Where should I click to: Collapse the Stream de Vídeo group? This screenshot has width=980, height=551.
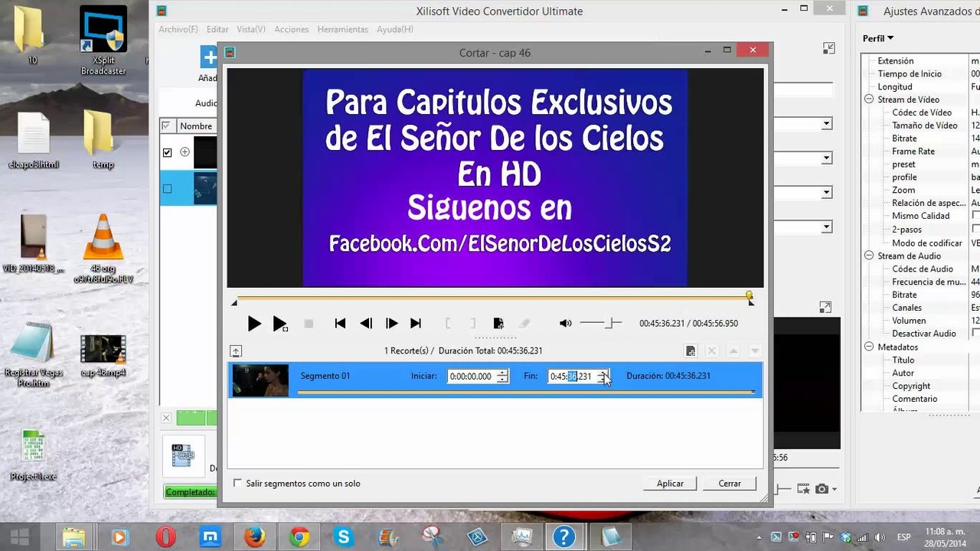(x=869, y=99)
